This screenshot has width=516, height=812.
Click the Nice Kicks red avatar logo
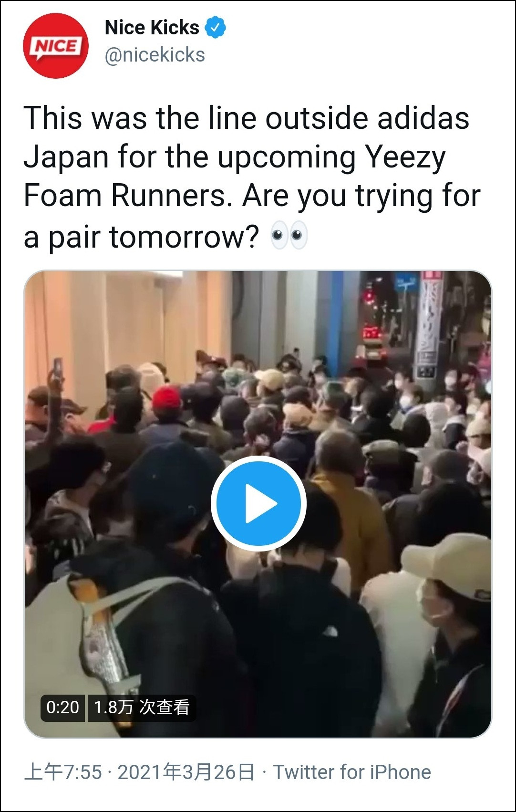(x=56, y=46)
